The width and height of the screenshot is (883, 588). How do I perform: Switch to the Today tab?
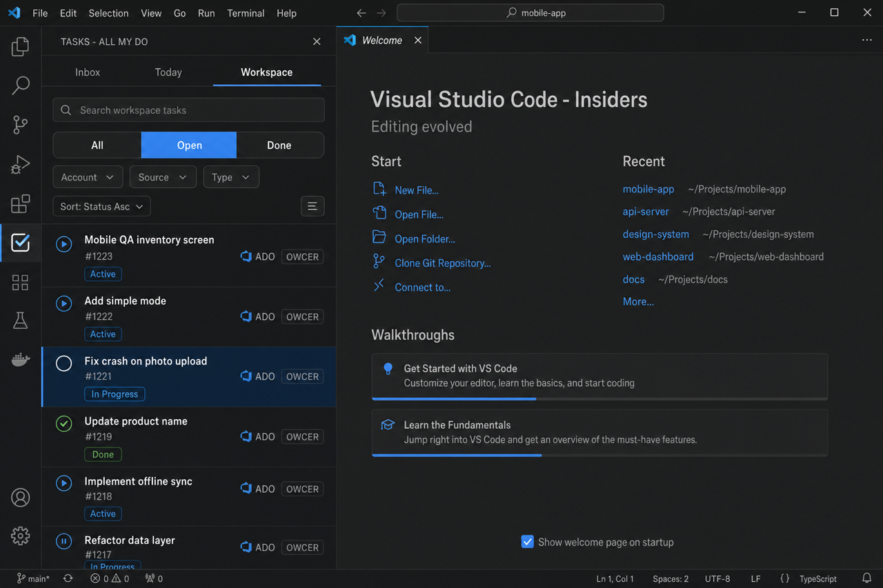[168, 72]
